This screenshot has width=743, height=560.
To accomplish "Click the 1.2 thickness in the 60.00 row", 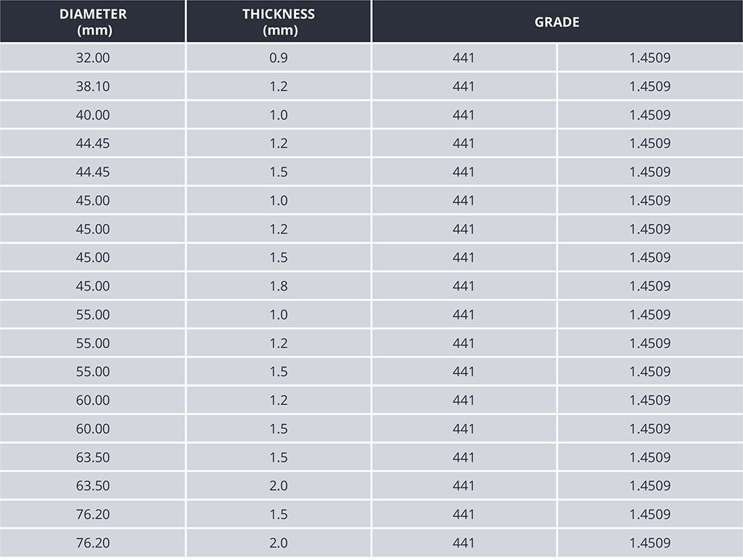I will (x=279, y=400).
